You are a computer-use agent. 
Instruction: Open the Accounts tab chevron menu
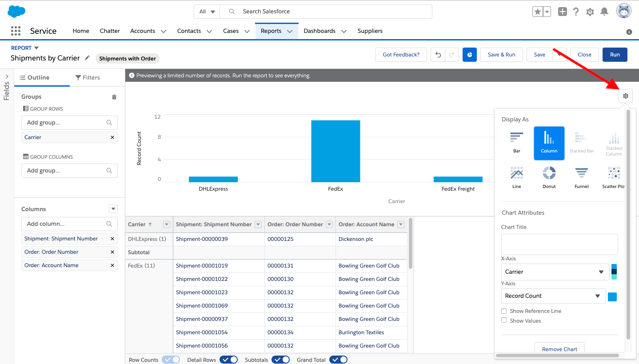163,31
